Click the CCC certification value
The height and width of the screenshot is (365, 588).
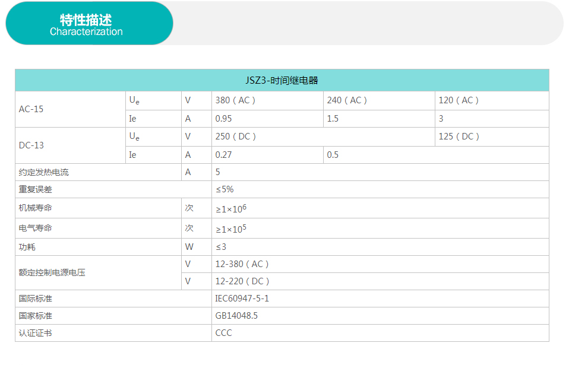pos(224,333)
